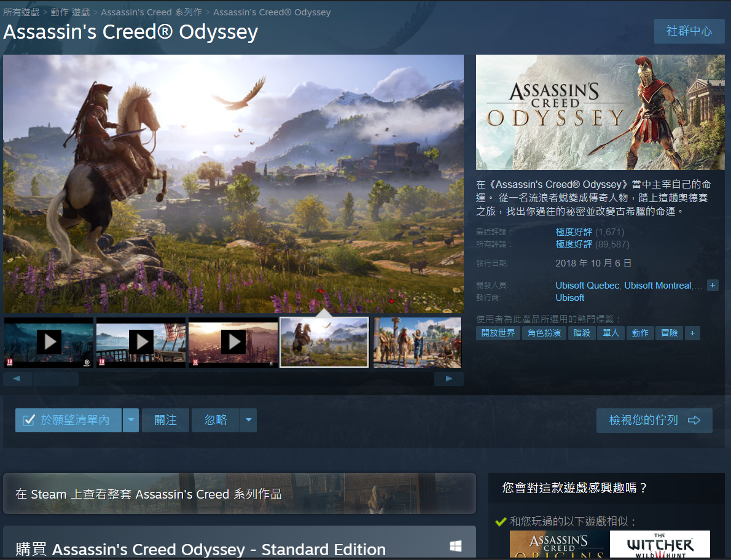Click left arrow of thumbnail strip

pos(17,379)
